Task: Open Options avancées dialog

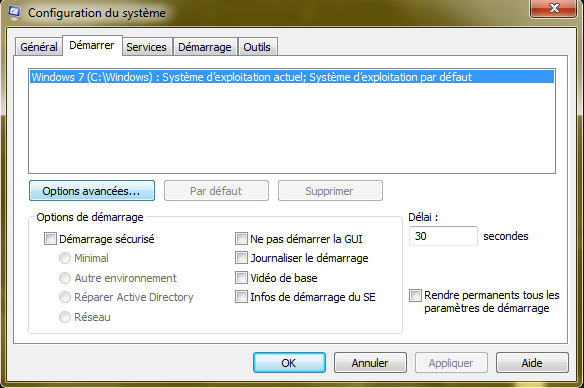Action: pos(92,191)
